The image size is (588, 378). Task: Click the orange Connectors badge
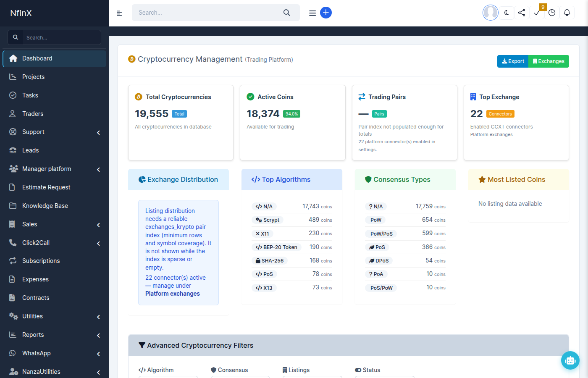pos(500,114)
